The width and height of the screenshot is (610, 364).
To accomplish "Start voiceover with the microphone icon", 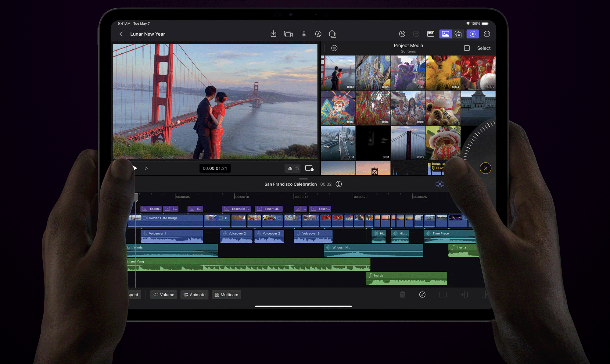I will (304, 34).
